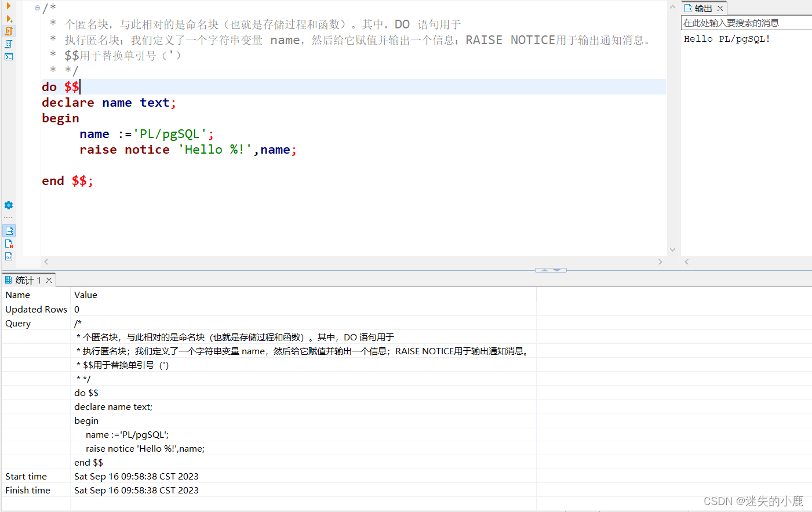Click the 'PL/pgSQL' string literal in editor
The width and height of the screenshot is (812, 512).
coord(170,134)
